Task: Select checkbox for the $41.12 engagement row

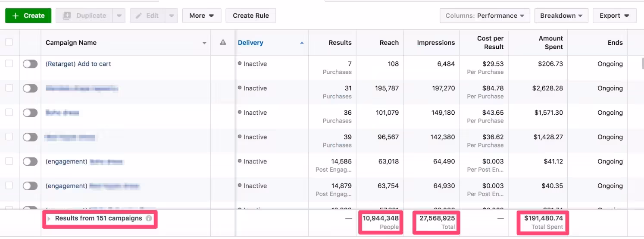Action: (x=9, y=161)
